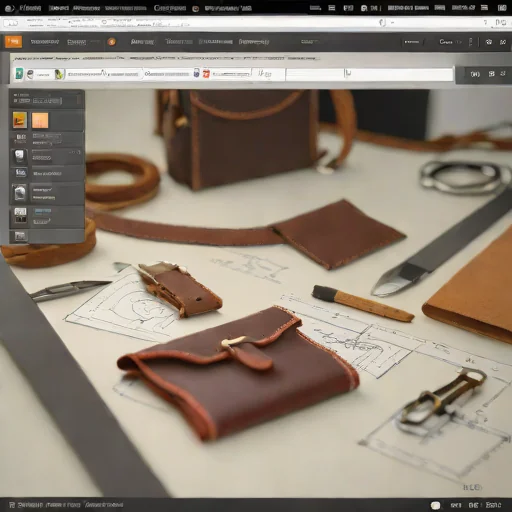The width and height of the screenshot is (512, 512).
Task: Click the circular icon starting the top black bar
Action: pos(10,8)
